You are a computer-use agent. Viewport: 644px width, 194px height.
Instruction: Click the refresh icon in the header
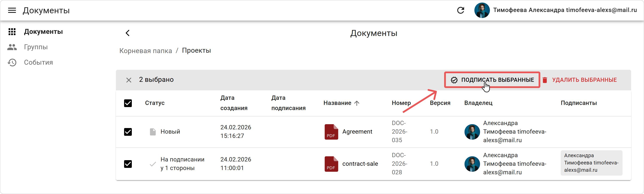[x=461, y=10]
